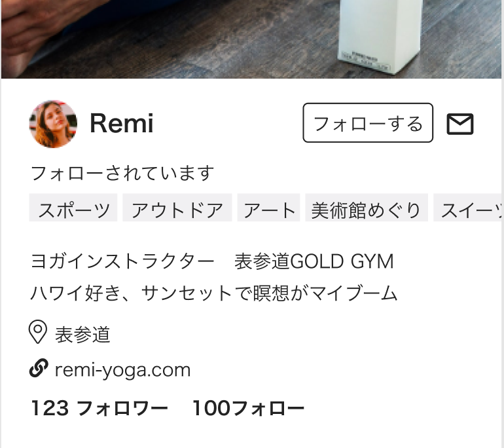
Task: View the 123 フォロワー followers list
Action: pos(99,408)
